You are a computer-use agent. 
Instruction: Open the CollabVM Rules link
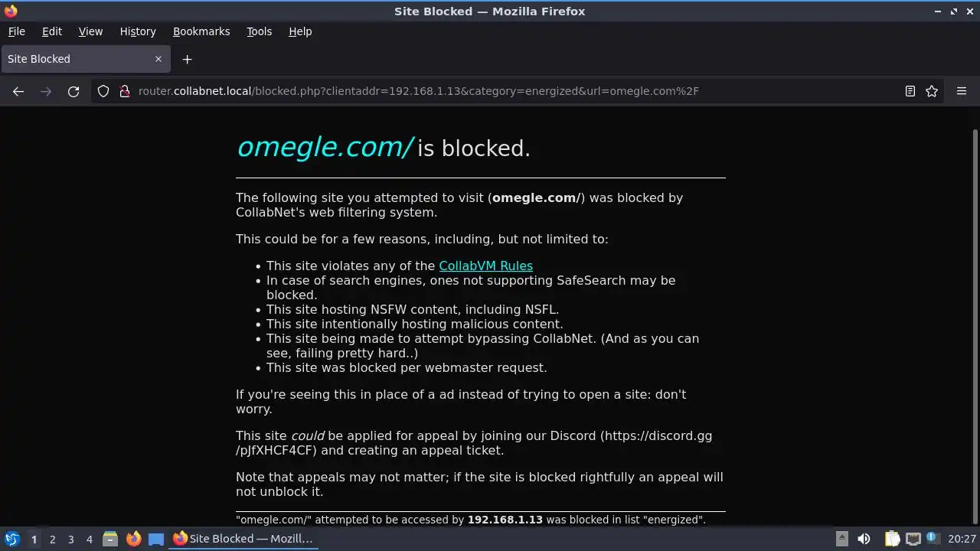[x=485, y=266]
